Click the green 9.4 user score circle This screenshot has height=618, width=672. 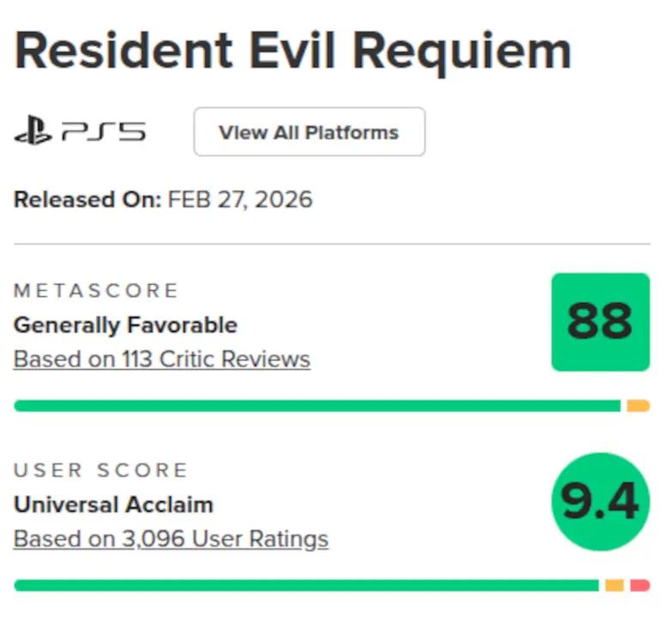coord(601,502)
